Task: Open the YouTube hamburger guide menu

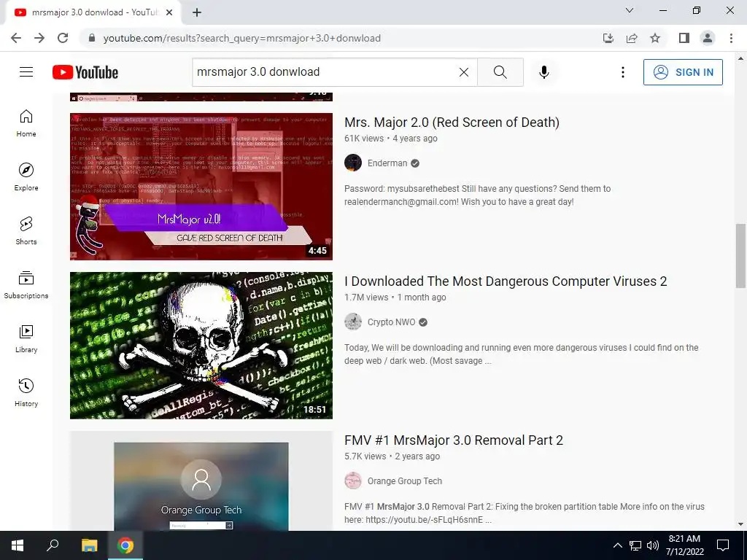Action: pyautogui.click(x=26, y=72)
